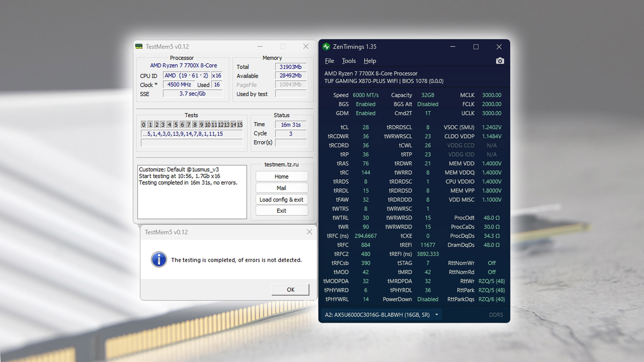Click test number 15 box in Tests
This screenshot has width=644, height=362.
click(240, 125)
